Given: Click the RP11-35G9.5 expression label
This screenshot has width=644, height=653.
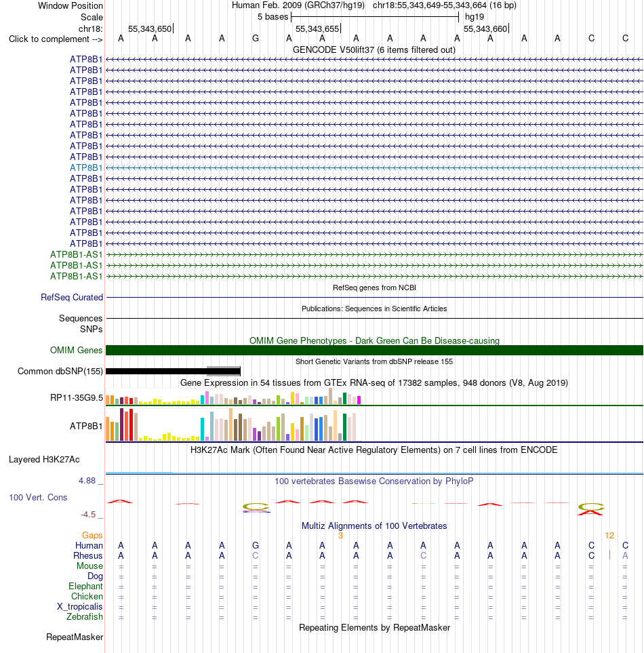Looking at the screenshot, I should coord(76,398).
